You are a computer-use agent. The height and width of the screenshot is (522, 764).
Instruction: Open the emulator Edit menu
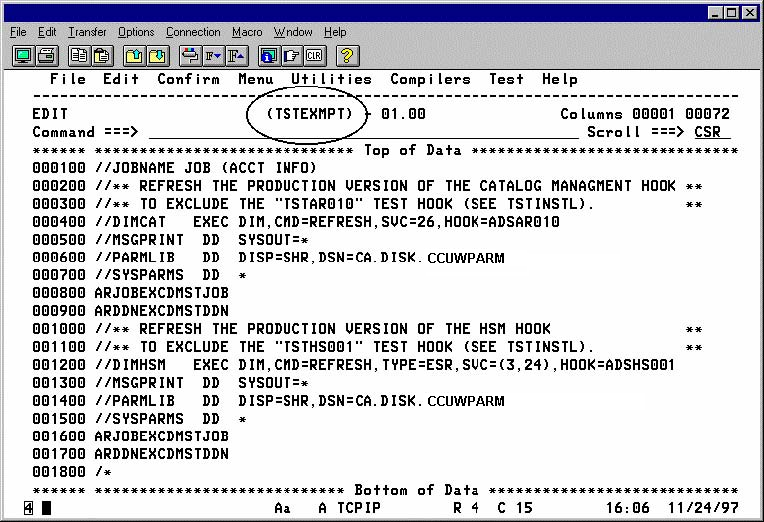pos(47,32)
